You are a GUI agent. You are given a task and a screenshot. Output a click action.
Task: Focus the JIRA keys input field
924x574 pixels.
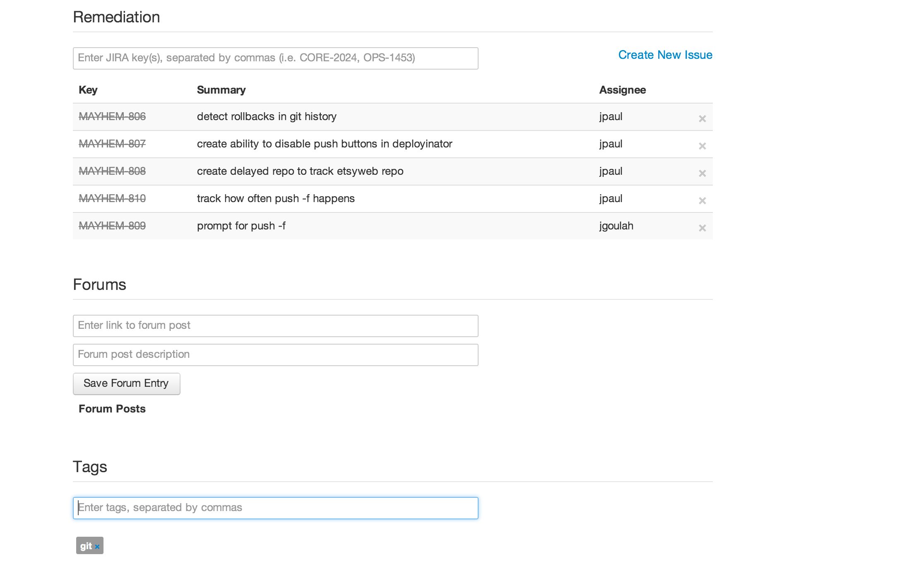pyautogui.click(x=275, y=58)
